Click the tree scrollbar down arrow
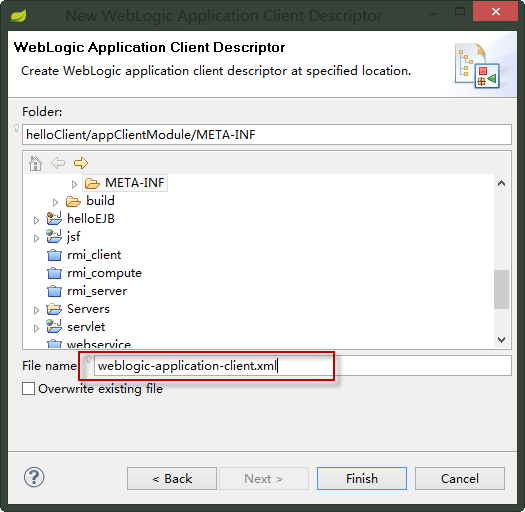Viewport: 525px width, 512px height. pos(501,340)
